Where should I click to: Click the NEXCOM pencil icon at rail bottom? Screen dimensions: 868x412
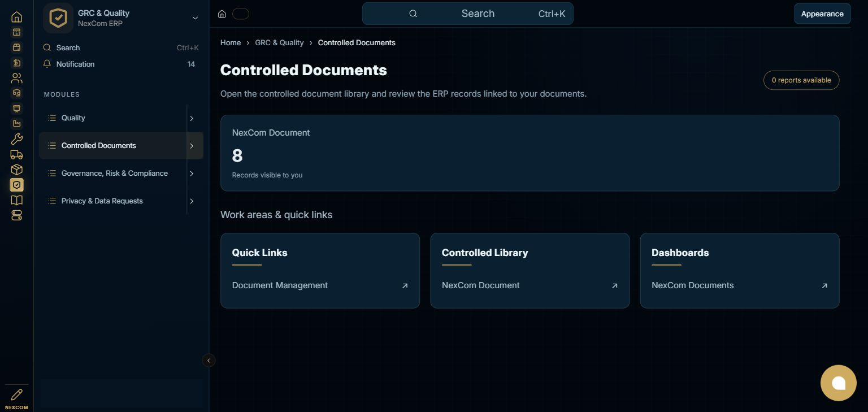16,395
